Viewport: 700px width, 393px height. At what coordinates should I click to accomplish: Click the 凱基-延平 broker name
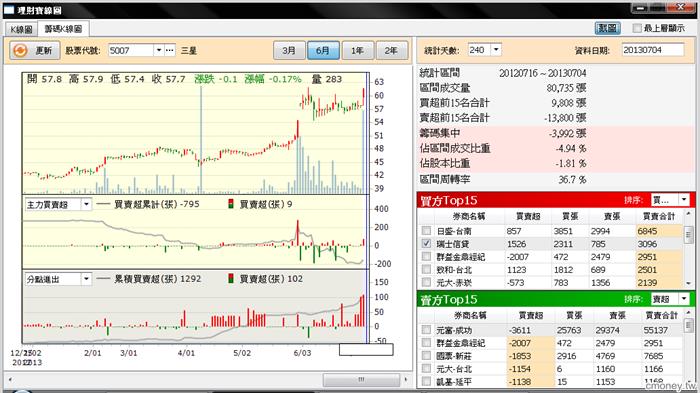click(x=454, y=382)
